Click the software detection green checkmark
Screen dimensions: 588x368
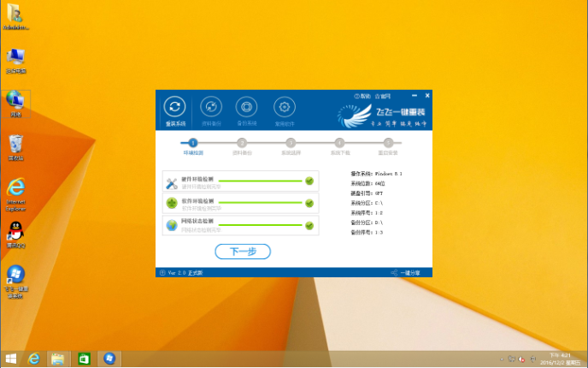309,204
